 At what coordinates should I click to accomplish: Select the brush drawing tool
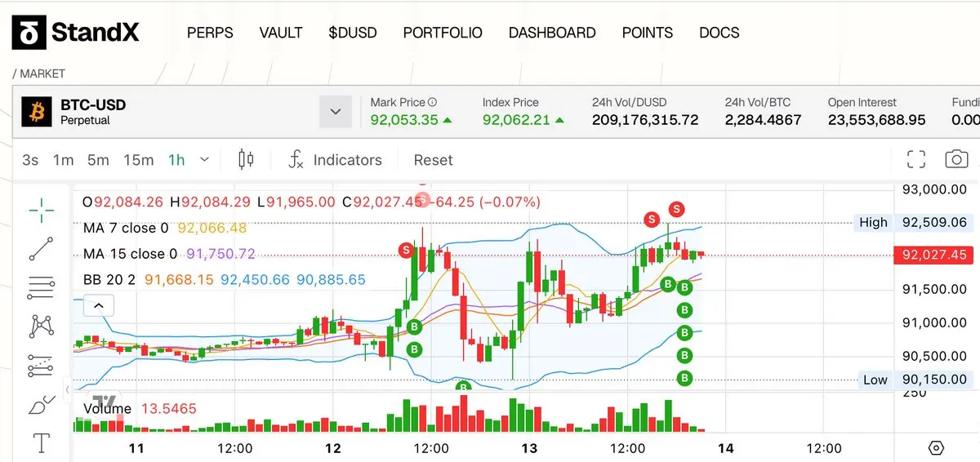41,405
